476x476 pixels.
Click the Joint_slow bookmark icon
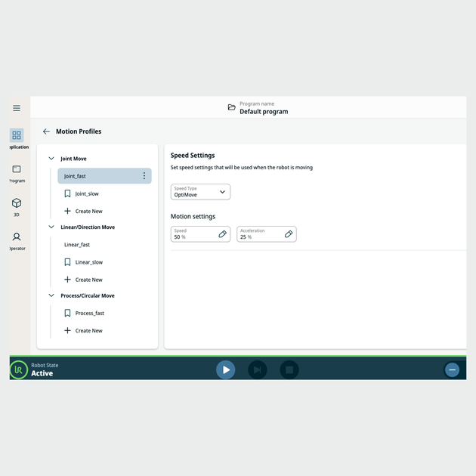pyautogui.click(x=68, y=193)
